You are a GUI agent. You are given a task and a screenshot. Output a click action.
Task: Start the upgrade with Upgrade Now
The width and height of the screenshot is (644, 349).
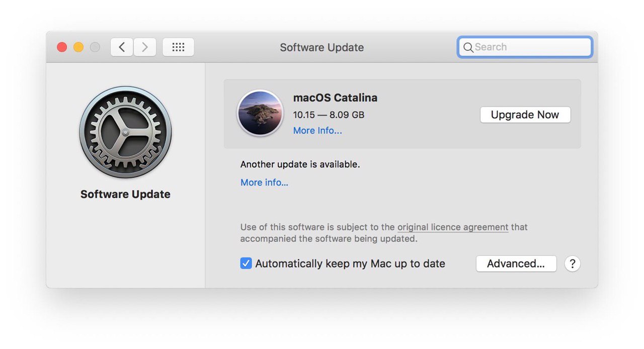(525, 115)
